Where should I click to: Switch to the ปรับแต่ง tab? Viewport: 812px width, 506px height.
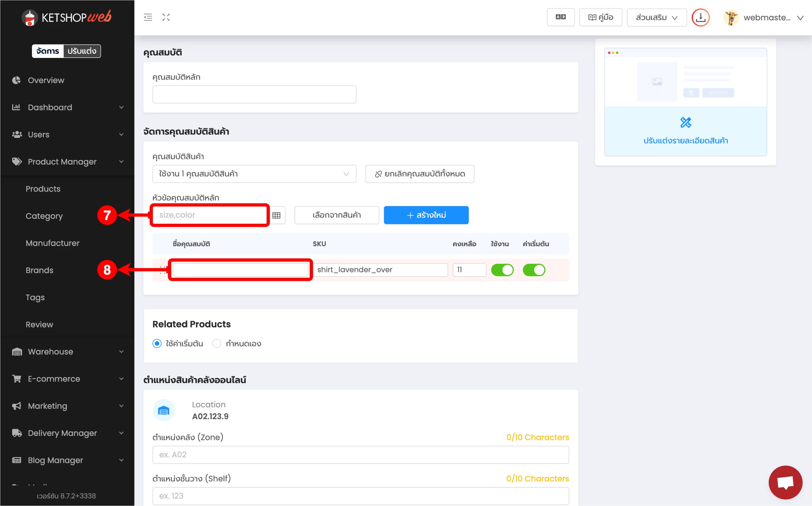tap(82, 51)
